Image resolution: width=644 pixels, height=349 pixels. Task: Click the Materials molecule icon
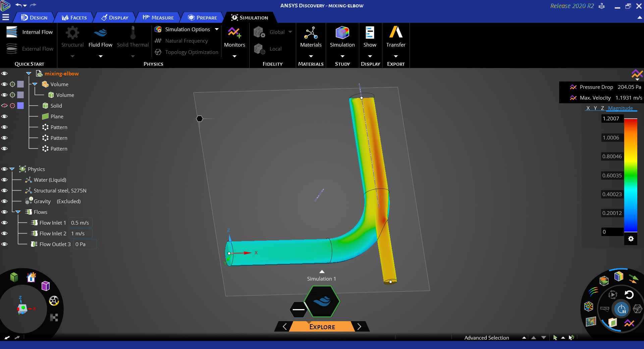311,33
